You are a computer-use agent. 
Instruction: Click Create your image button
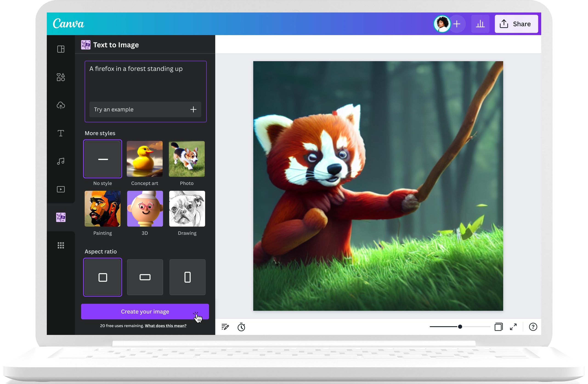pyautogui.click(x=145, y=312)
